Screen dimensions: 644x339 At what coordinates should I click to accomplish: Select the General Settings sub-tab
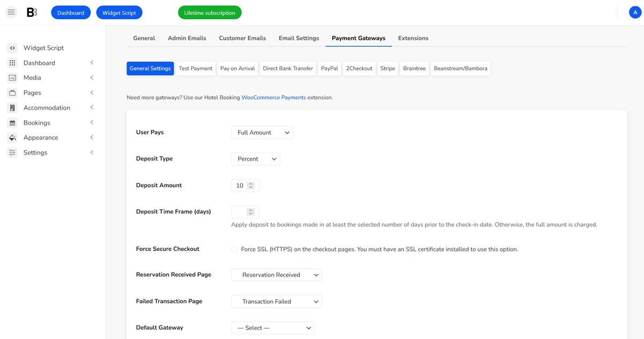[x=150, y=69]
